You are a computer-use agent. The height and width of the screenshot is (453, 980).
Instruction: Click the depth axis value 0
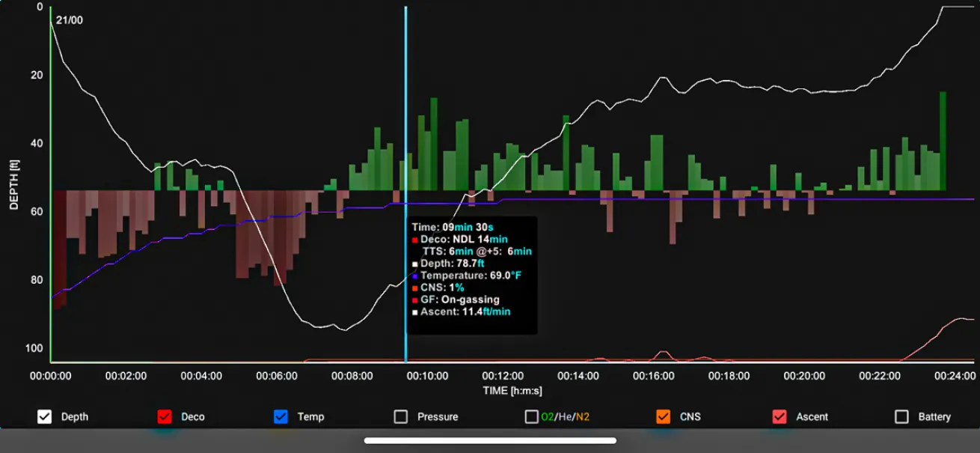[40, 7]
